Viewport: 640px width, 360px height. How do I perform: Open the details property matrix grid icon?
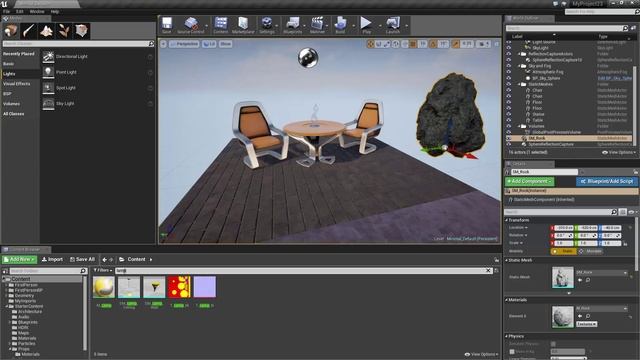pos(622,212)
